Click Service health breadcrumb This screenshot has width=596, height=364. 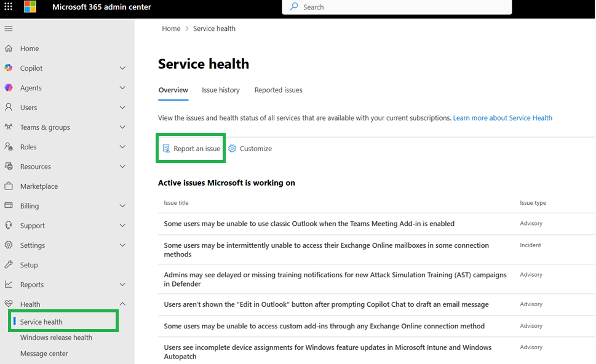click(214, 28)
